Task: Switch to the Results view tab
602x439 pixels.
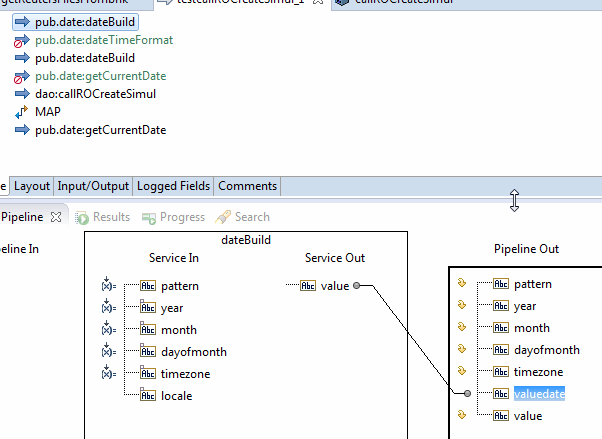Action: (102, 217)
